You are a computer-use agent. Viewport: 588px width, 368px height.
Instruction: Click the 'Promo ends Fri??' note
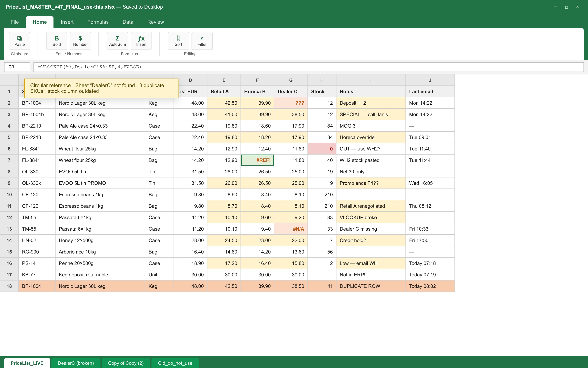click(371, 183)
